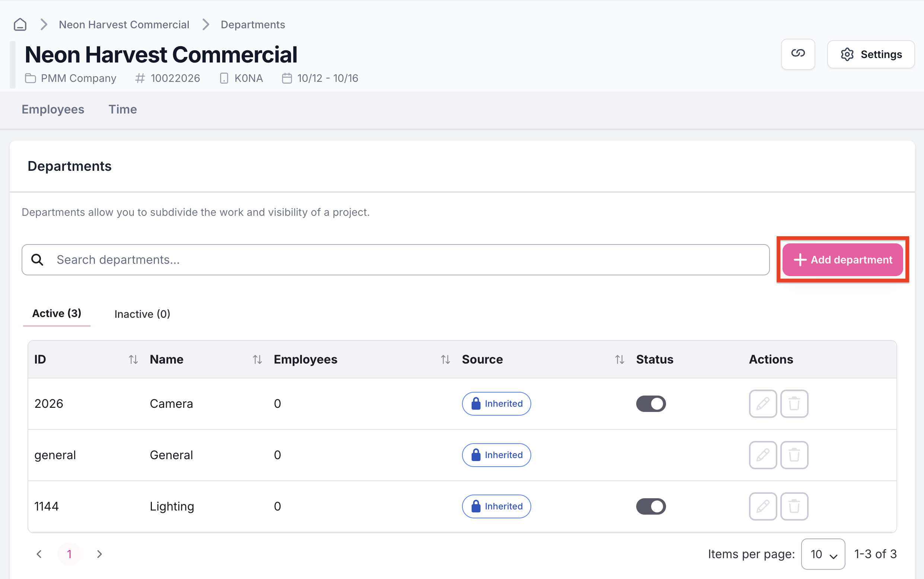The width and height of the screenshot is (924, 579).
Task: Click the 'Lighting' name cell
Action: (172, 506)
